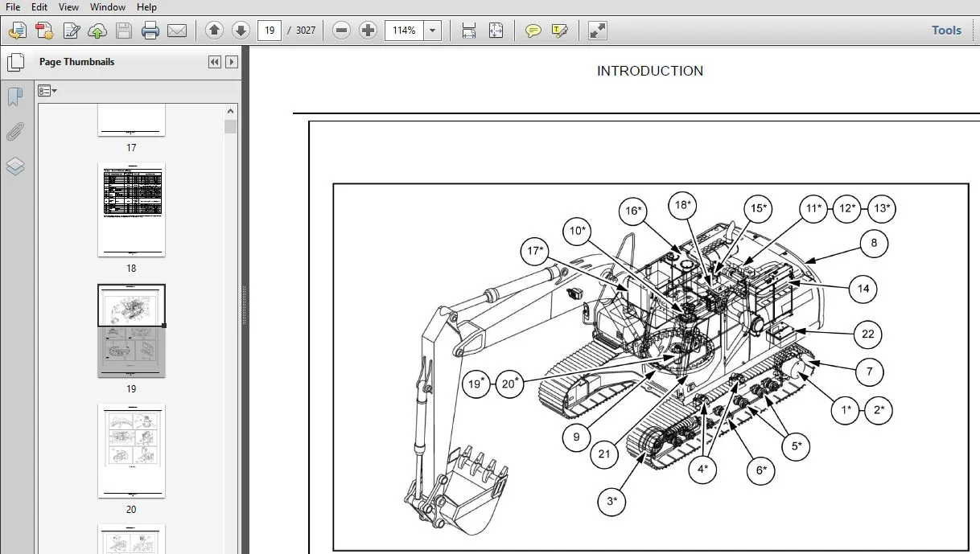Click callout bubble 6* in diagram

[x=760, y=470]
